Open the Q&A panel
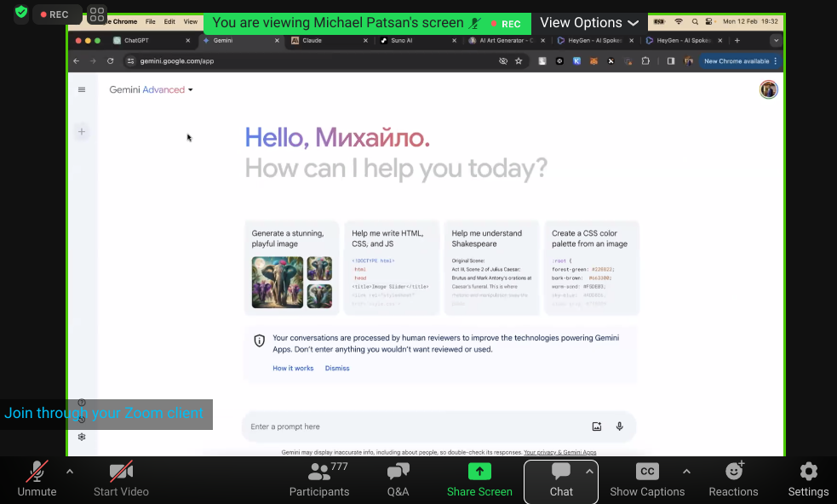The height and width of the screenshot is (504, 837). (398, 479)
